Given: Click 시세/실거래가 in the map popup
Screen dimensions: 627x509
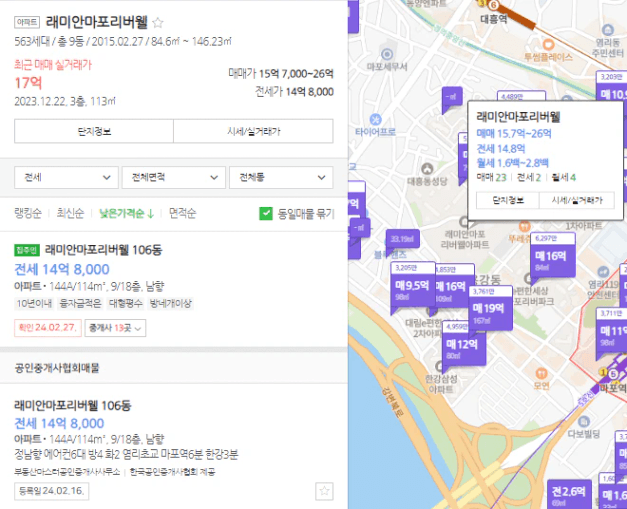Looking at the screenshot, I should tap(577, 200).
